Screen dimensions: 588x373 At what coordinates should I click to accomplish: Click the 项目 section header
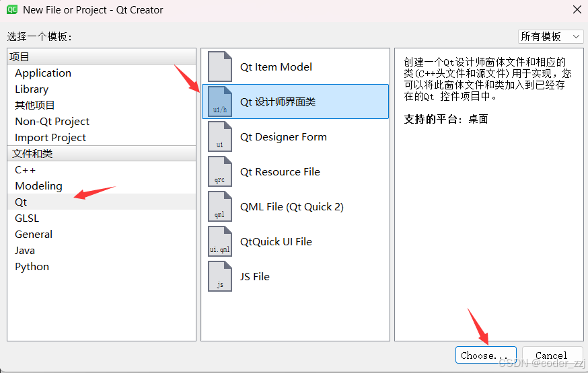point(102,56)
